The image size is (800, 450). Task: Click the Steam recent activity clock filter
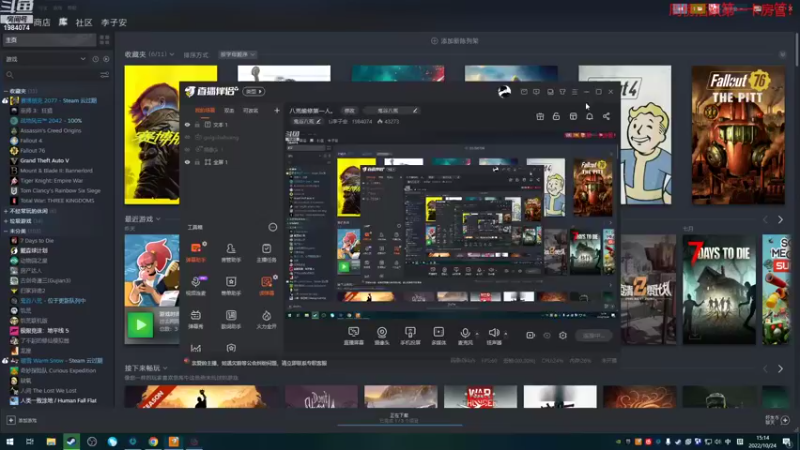click(x=95, y=59)
